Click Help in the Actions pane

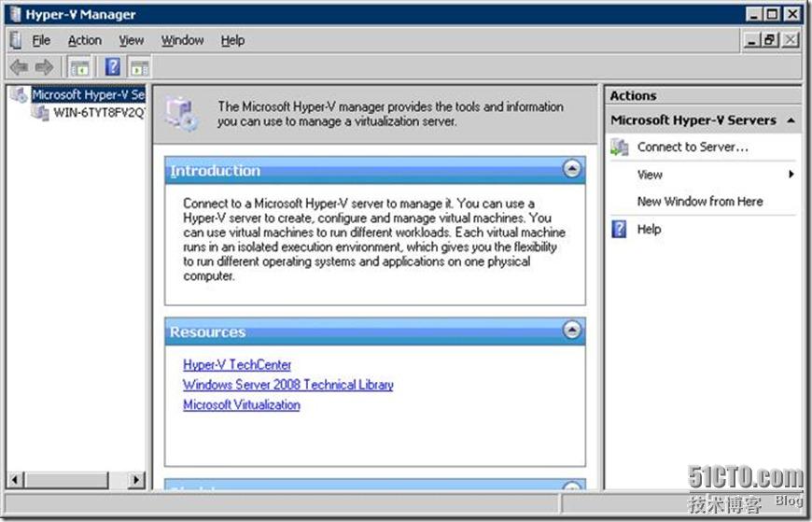pos(649,229)
